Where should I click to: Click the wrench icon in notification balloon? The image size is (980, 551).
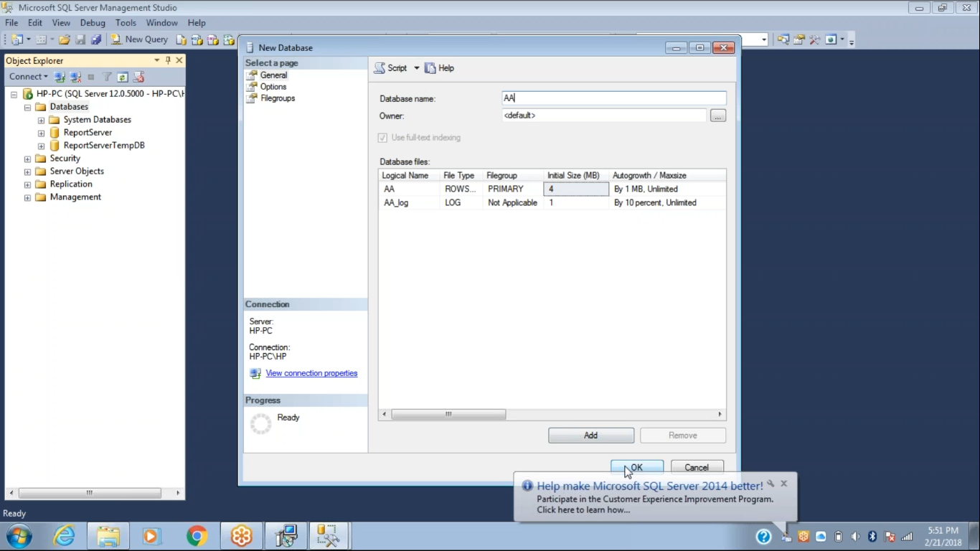pos(771,484)
